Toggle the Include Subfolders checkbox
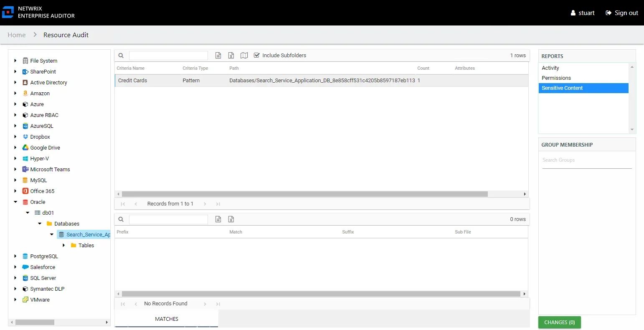Viewport: 644px width, 330px height. (257, 55)
